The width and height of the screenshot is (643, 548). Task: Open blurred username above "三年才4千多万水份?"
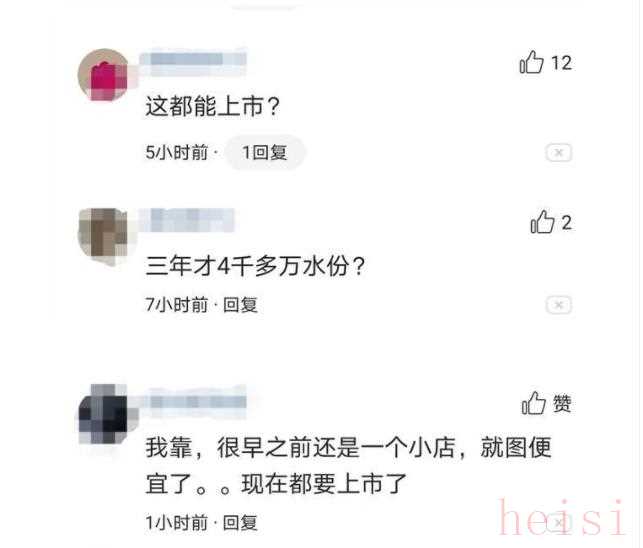[187, 221]
